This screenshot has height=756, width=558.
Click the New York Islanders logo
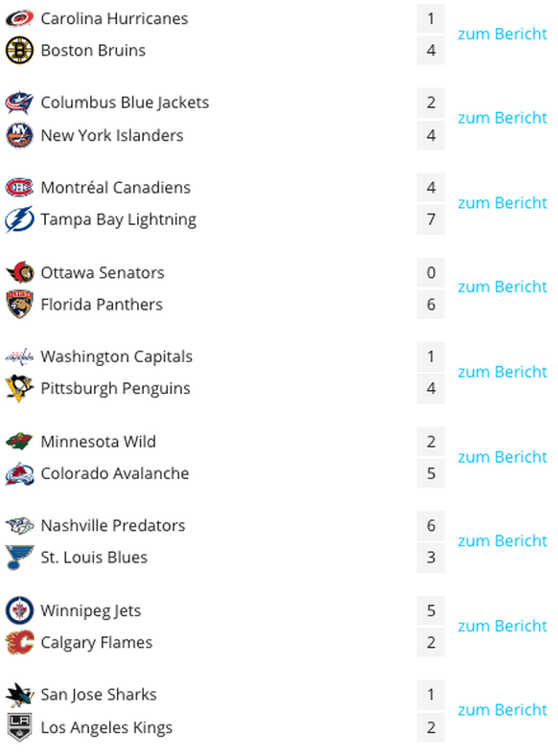pyautogui.click(x=19, y=135)
